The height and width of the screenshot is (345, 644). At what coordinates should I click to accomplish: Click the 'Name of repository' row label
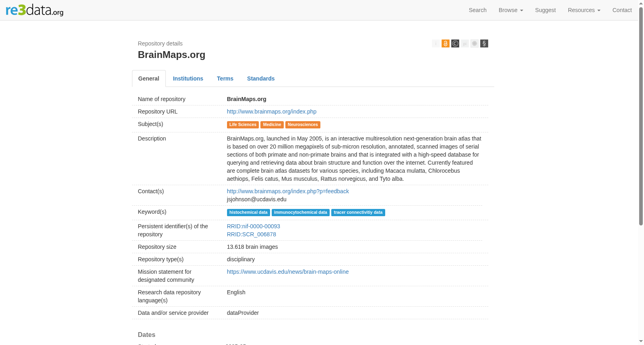point(162,99)
